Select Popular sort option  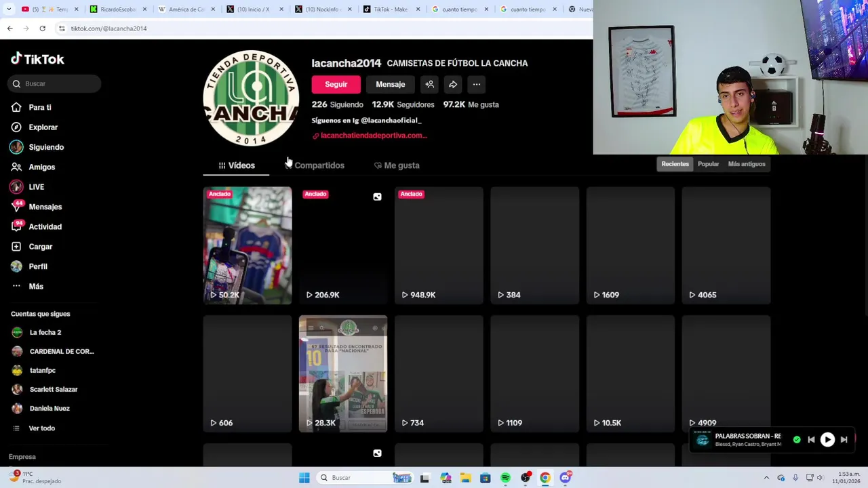[708, 164]
